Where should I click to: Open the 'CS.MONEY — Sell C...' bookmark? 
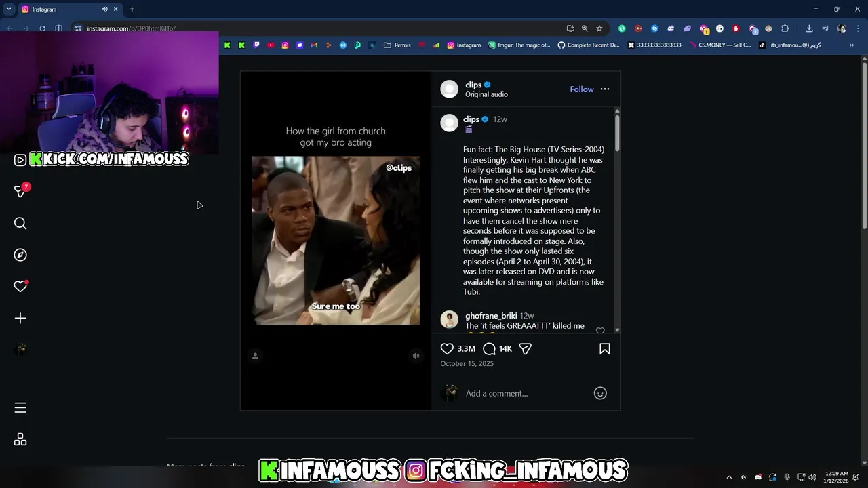(719, 45)
